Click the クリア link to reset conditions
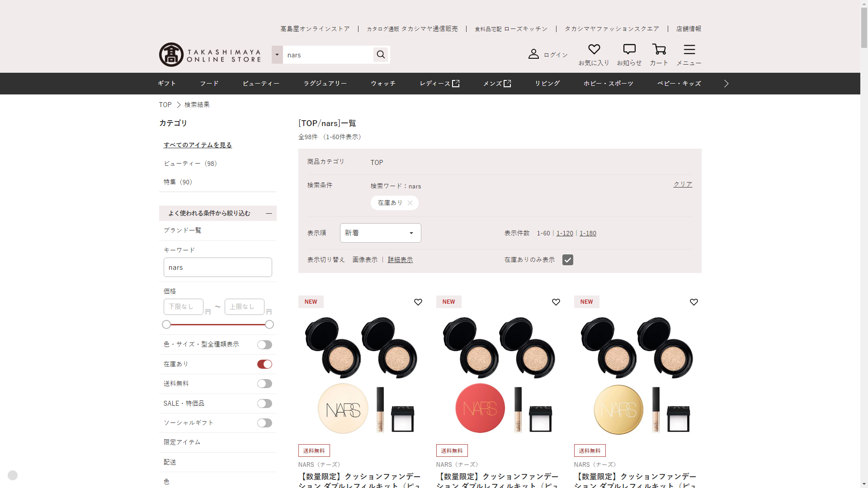 683,184
